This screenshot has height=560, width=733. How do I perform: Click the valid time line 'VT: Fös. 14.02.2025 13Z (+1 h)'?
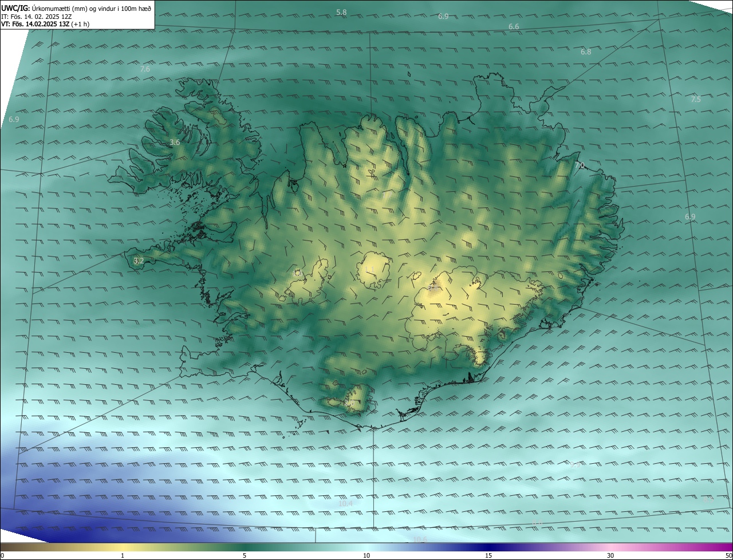(45, 24)
